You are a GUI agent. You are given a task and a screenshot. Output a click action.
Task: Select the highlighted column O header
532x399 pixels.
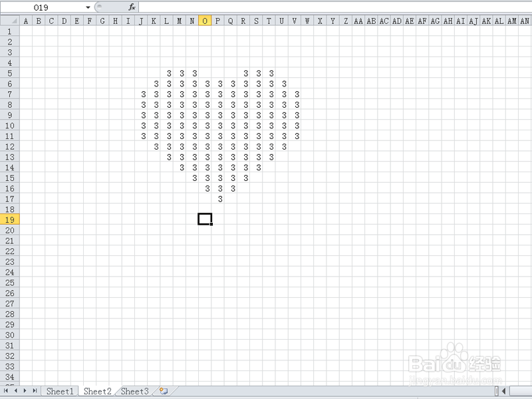point(205,21)
